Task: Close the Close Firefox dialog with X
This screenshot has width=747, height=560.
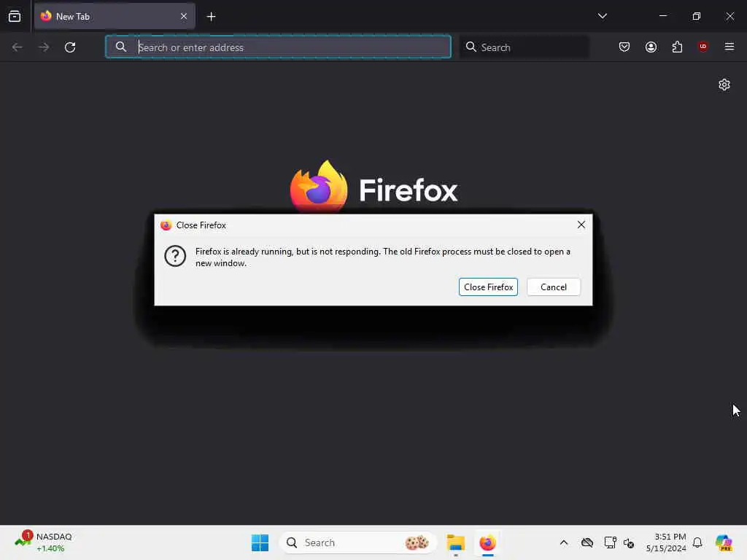Action: pos(581,225)
